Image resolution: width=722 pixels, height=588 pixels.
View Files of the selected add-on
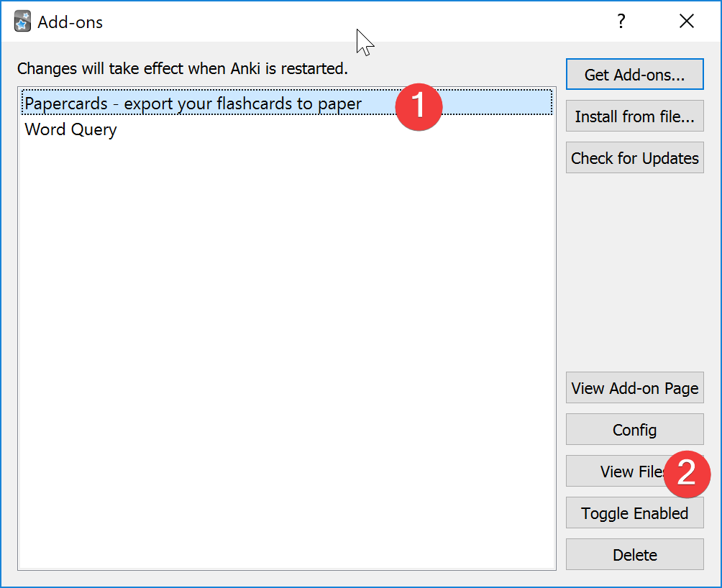[x=634, y=471]
